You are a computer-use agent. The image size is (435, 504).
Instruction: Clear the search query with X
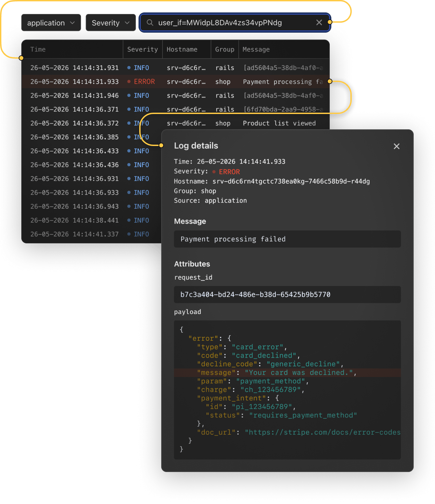point(319,22)
